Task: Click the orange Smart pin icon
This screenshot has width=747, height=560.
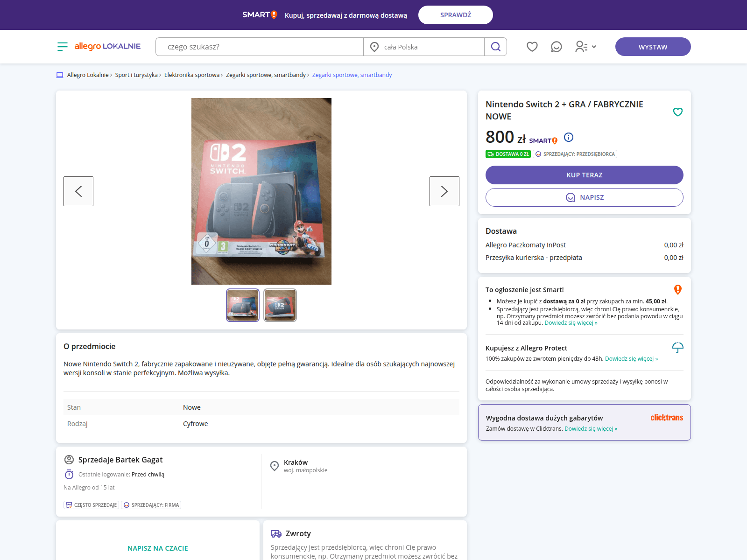Action: (x=678, y=290)
